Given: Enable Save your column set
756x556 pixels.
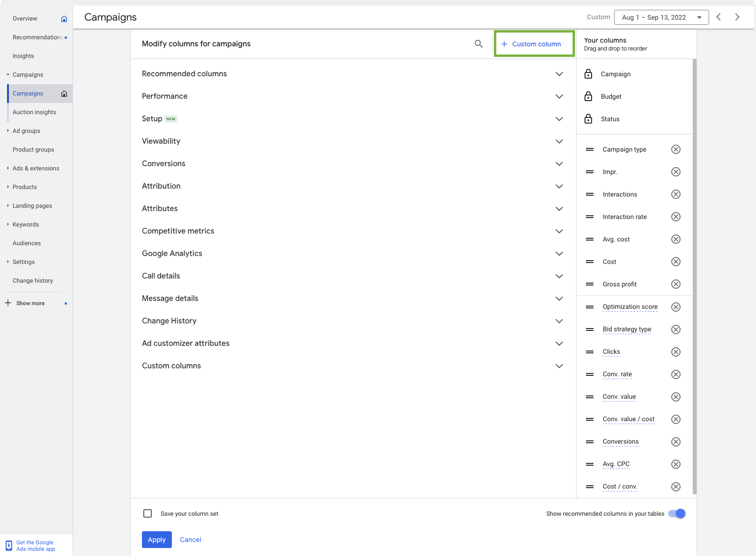Looking at the screenshot, I should pos(147,513).
